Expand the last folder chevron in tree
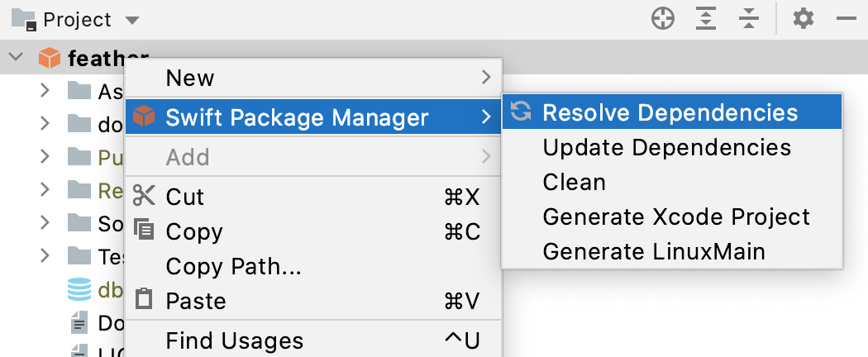This screenshot has height=357, width=868. tap(45, 255)
